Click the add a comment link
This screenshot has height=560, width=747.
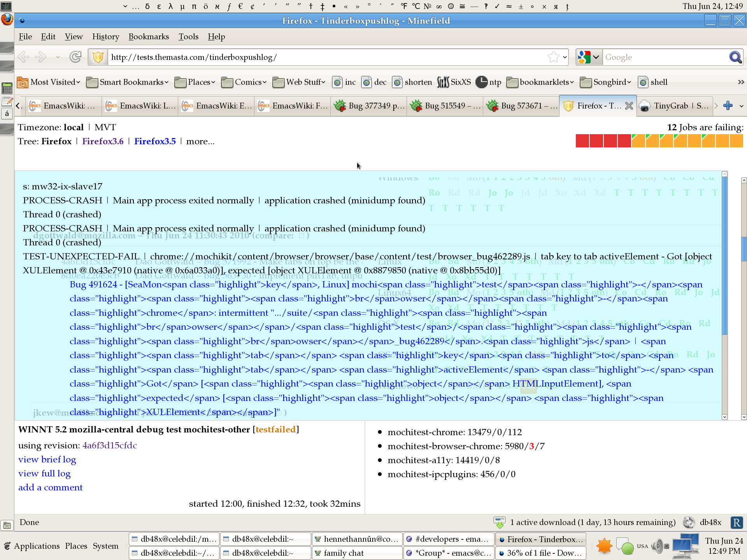50,487
